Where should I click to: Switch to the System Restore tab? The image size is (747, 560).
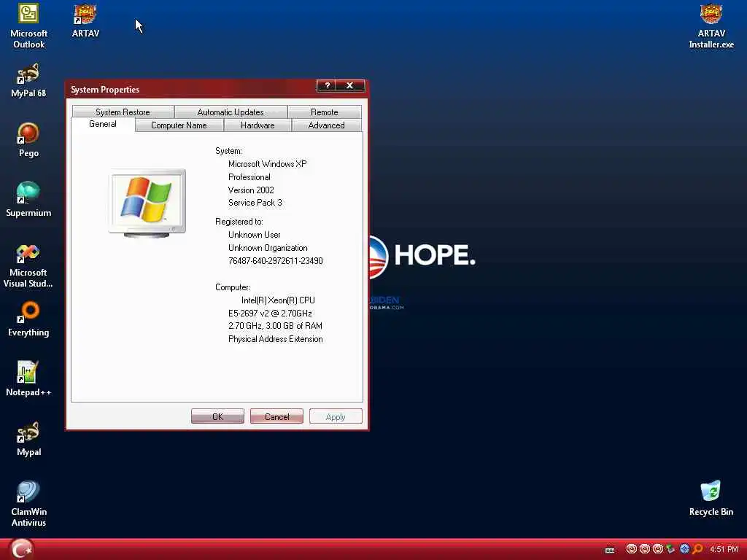pyautogui.click(x=123, y=112)
